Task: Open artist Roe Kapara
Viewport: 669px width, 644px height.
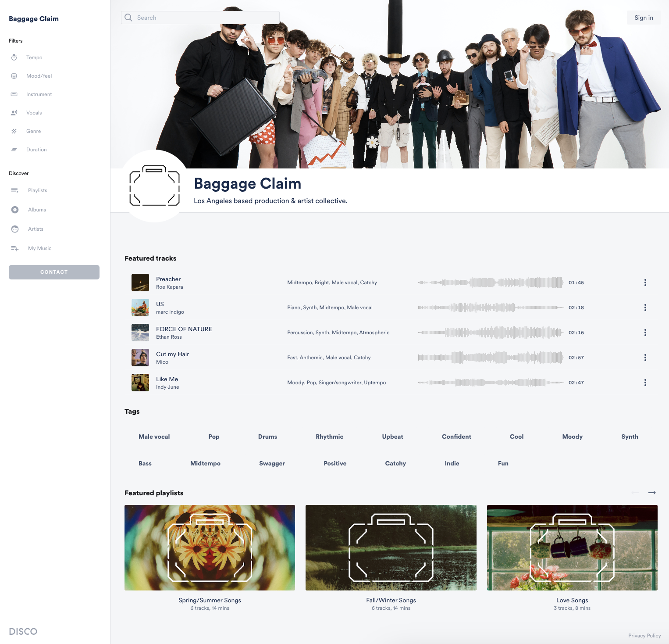Action: click(x=170, y=287)
